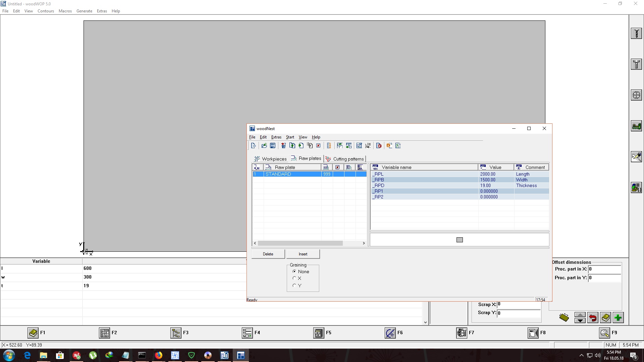Click the horizontal drilling icon in woodWOP sidebar
644x362 pixels.
[636, 64]
